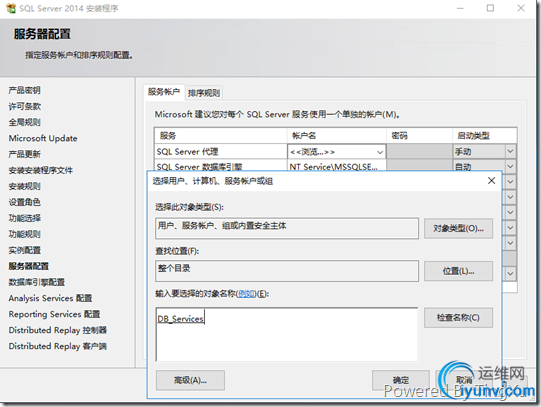Select 全局规则 in the setup steps
Viewport: 541px width, 407px height.
click(24, 122)
